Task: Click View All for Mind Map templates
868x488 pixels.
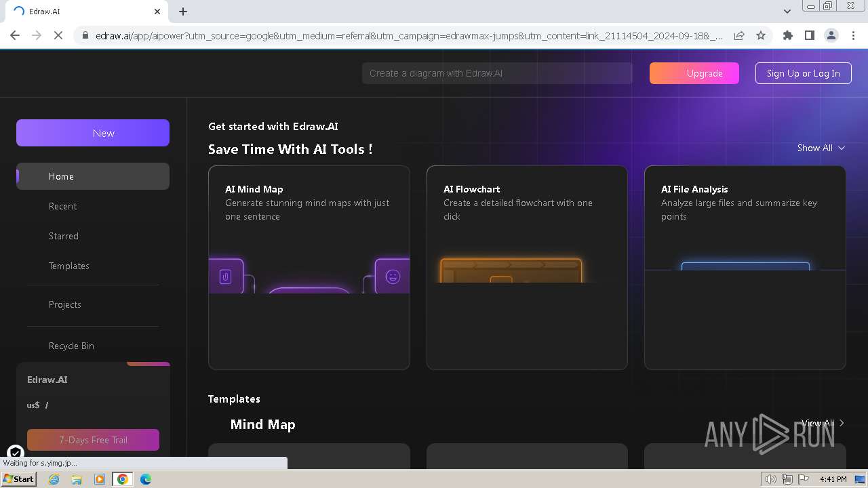Action: 823,423
